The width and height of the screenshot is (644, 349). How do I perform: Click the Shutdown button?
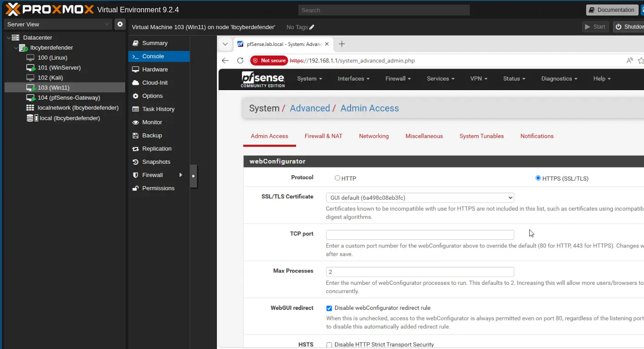629,27
